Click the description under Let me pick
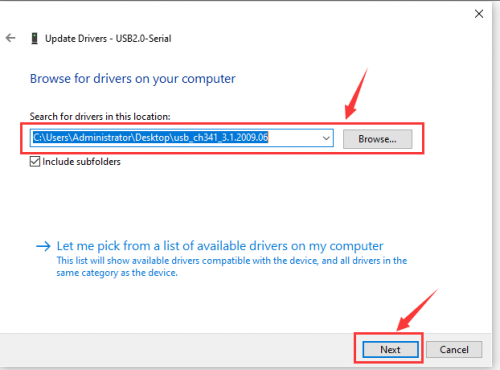 click(x=232, y=267)
